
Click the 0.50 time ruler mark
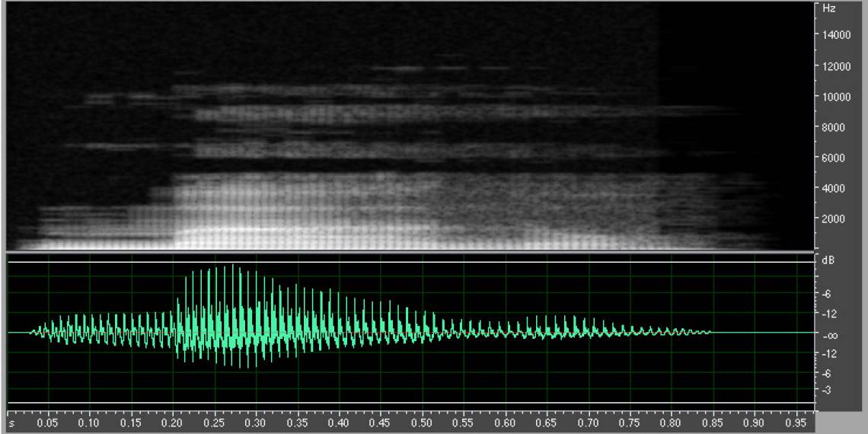423,423
